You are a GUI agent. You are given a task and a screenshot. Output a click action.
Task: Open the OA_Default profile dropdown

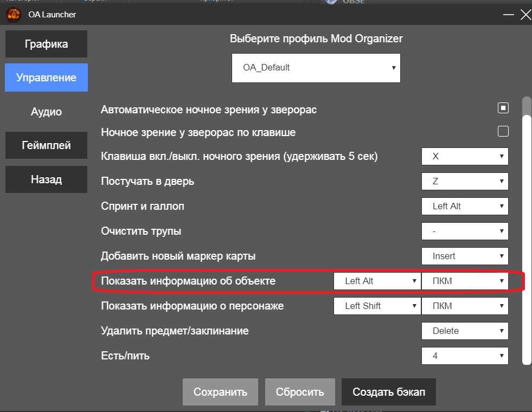(316, 68)
